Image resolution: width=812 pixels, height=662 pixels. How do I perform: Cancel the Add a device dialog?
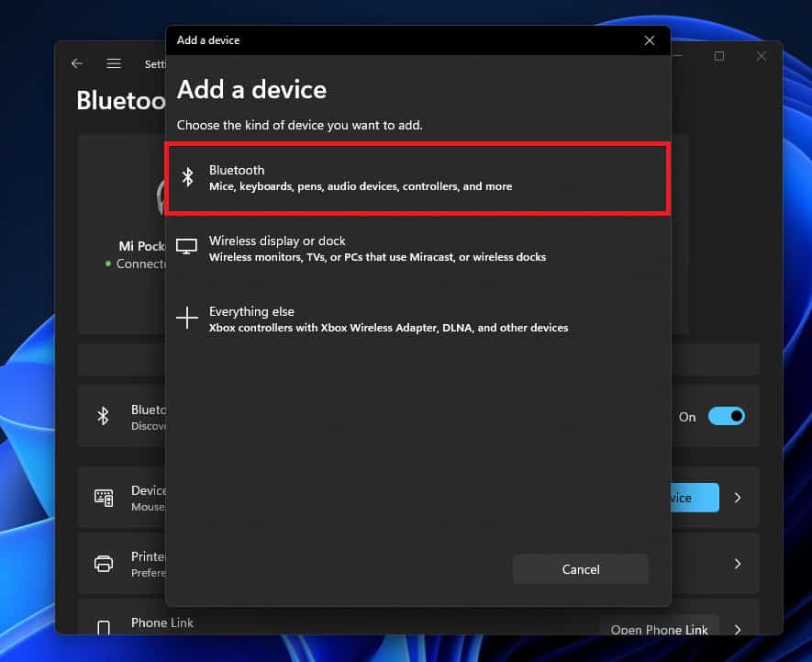coord(581,569)
